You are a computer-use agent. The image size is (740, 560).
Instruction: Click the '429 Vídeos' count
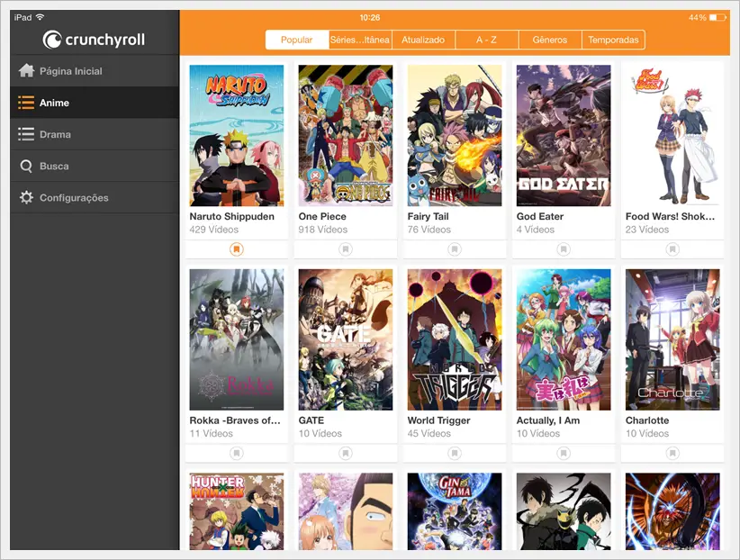pos(213,230)
